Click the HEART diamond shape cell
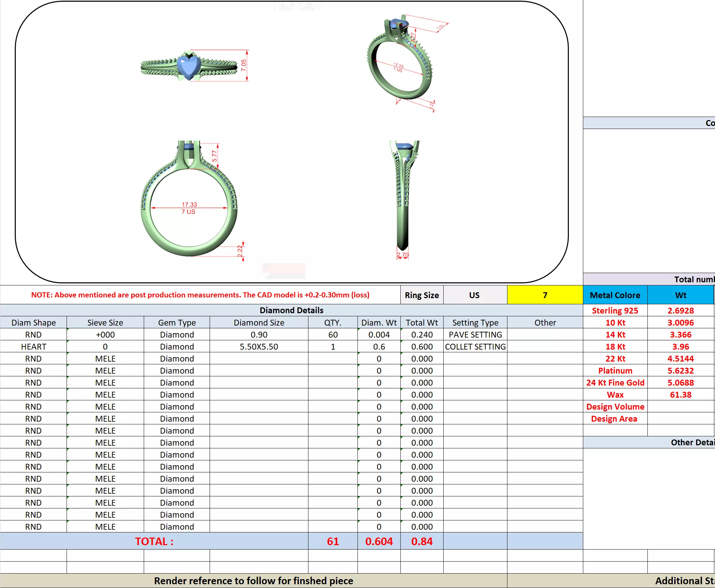This screenshot has width=715, height=588. 33,346
